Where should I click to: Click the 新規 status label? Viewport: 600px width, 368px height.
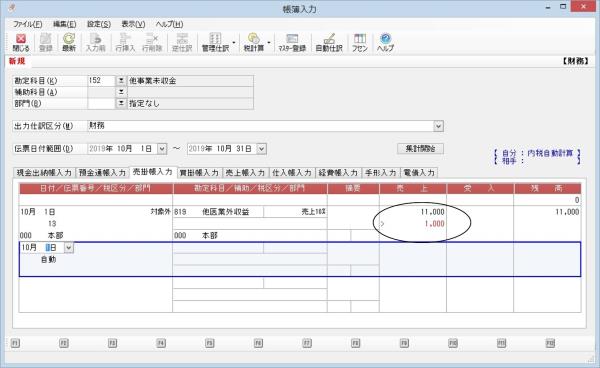point(17,61)
